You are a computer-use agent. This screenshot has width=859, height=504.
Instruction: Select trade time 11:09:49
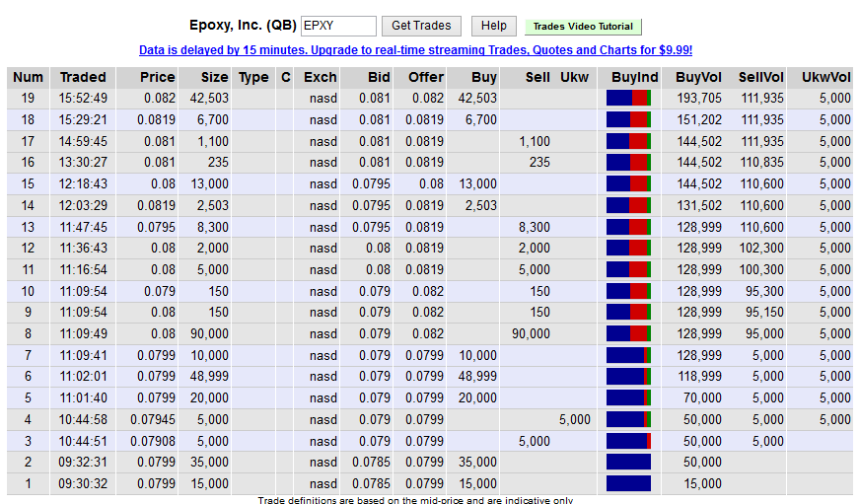tap(83, 333)
